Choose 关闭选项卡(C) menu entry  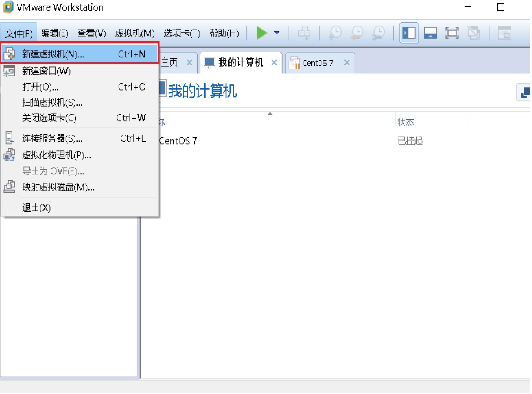click(x=80, y=118)
